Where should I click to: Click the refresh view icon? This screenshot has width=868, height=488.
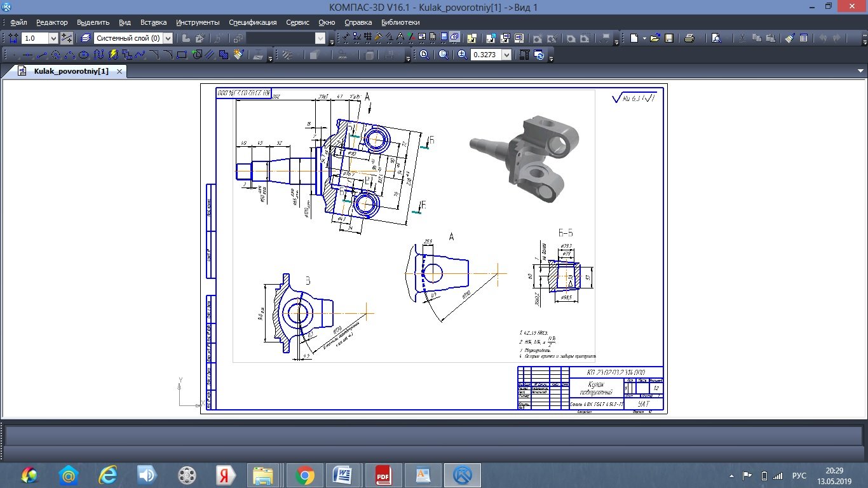tap(539, 55)
